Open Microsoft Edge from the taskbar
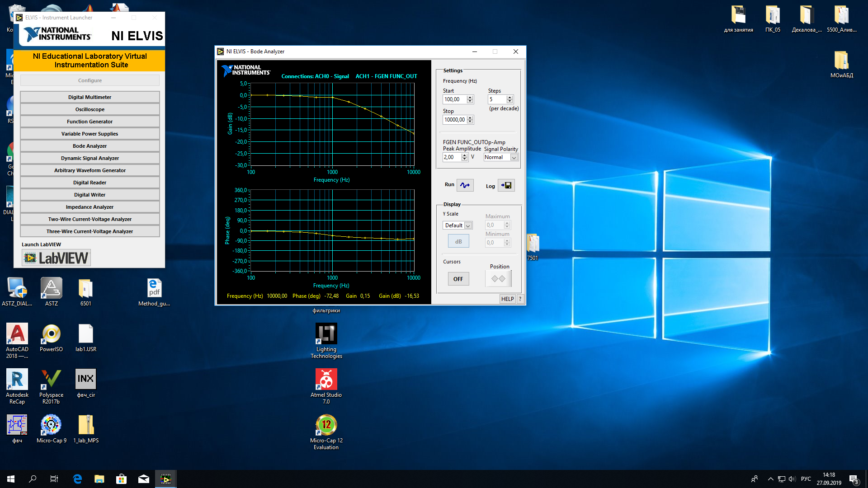 77,479
